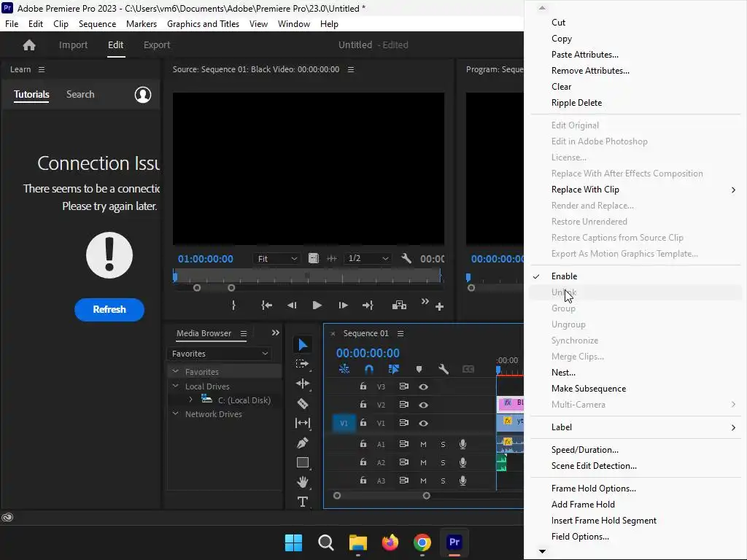Viewport: 747px width, 560px height.
Task: Open the Label submenu
Action: click(x=635, y=427)
